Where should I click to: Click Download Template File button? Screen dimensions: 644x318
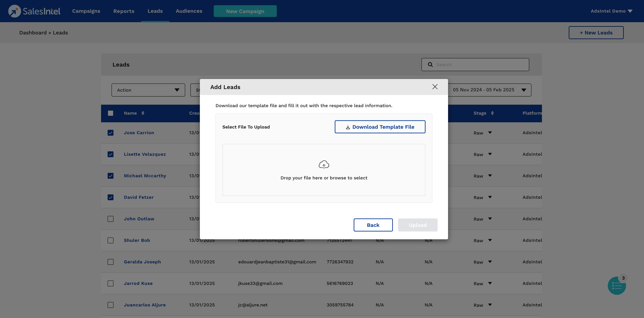point(380,127)
